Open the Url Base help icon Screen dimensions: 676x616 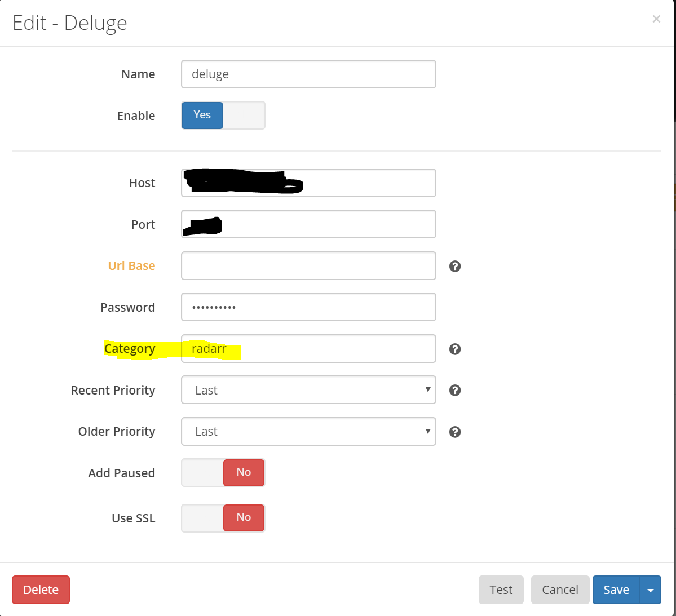point(454,266)
